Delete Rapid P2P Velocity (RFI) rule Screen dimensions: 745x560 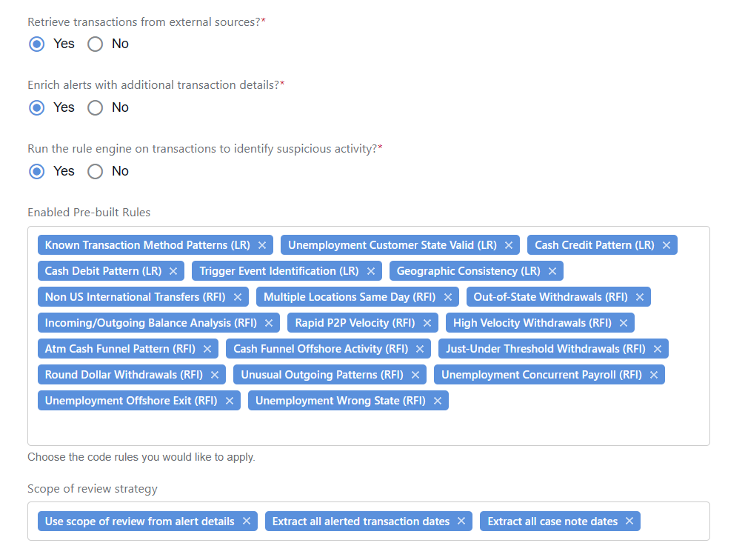pos(427,323)
